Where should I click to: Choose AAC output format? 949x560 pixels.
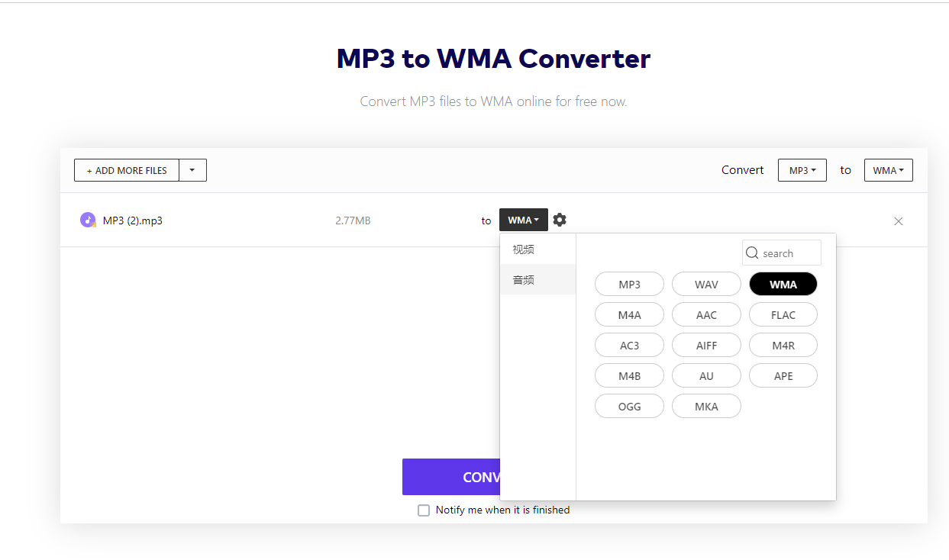pos(706,315)
